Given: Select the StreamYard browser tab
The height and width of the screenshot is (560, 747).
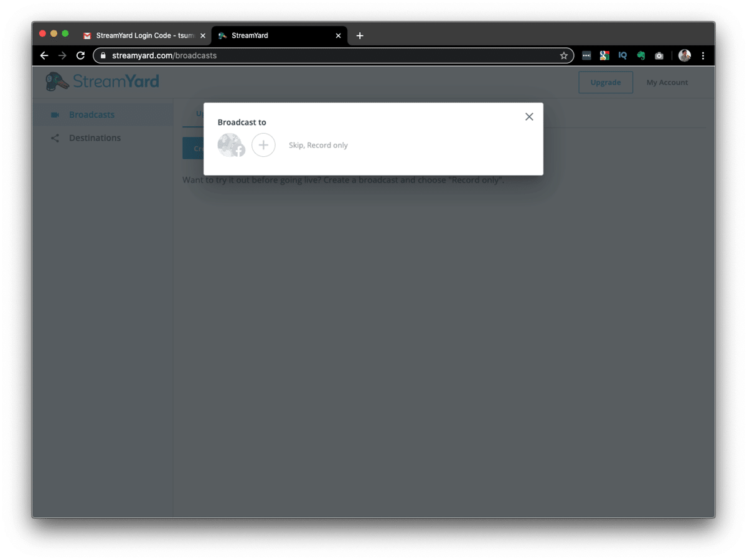Looking at the screenshot, I should click(279, 35).
